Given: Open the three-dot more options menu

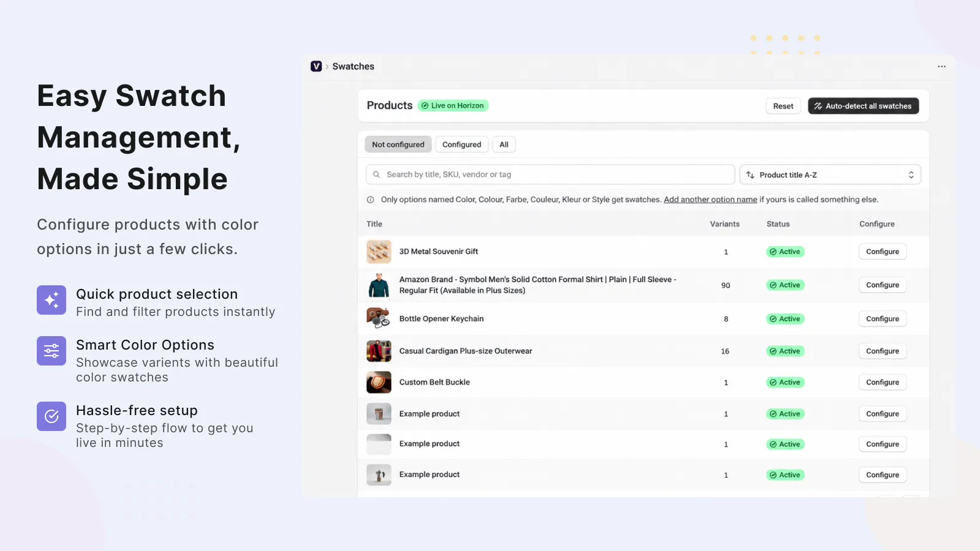Looking at the screenshot, I should pyautogui.click(x=941, y=67).
